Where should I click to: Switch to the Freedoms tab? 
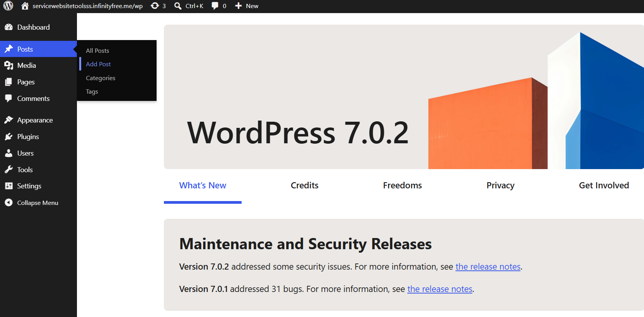(x=402, y=185)
